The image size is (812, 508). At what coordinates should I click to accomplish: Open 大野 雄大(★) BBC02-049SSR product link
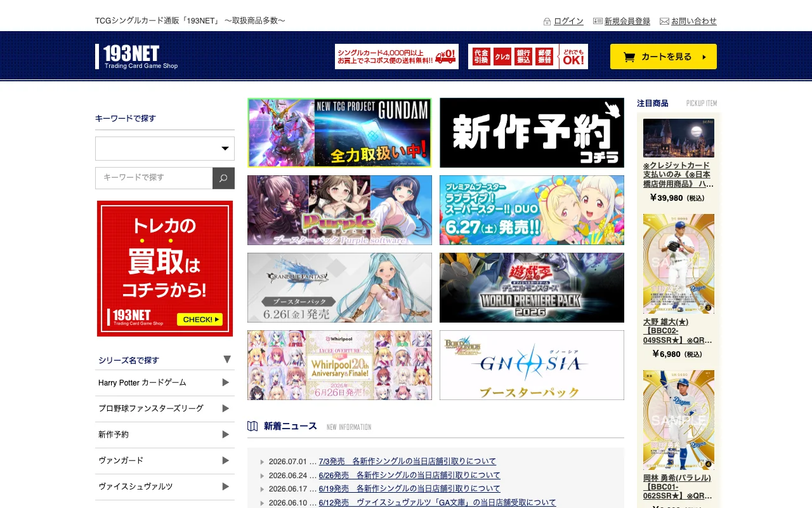678,331
